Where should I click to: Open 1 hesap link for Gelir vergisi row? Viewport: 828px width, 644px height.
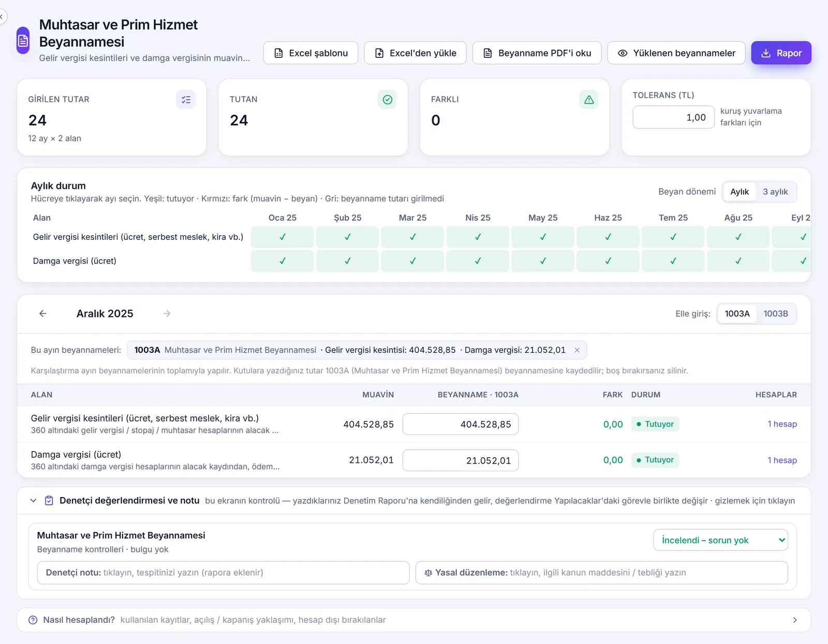coord(782,424)
